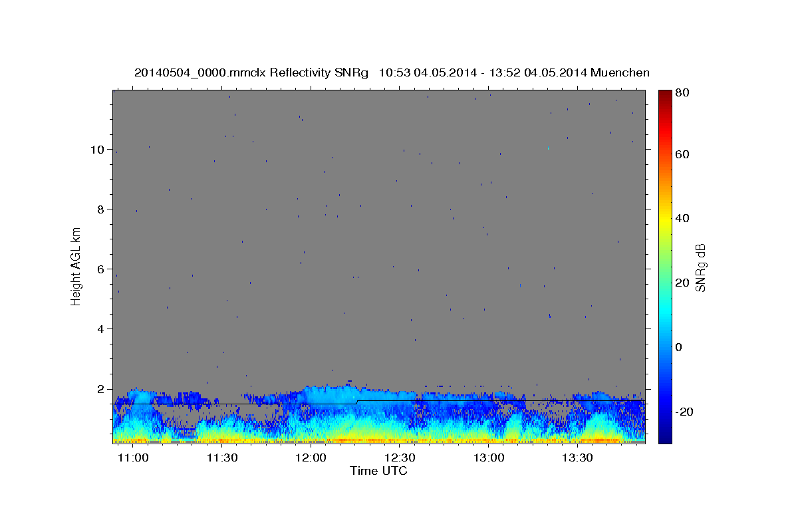The height and width of the screenshot is (532, 798).
Task: Click the '13:30' time tick label
Action: 578,458
